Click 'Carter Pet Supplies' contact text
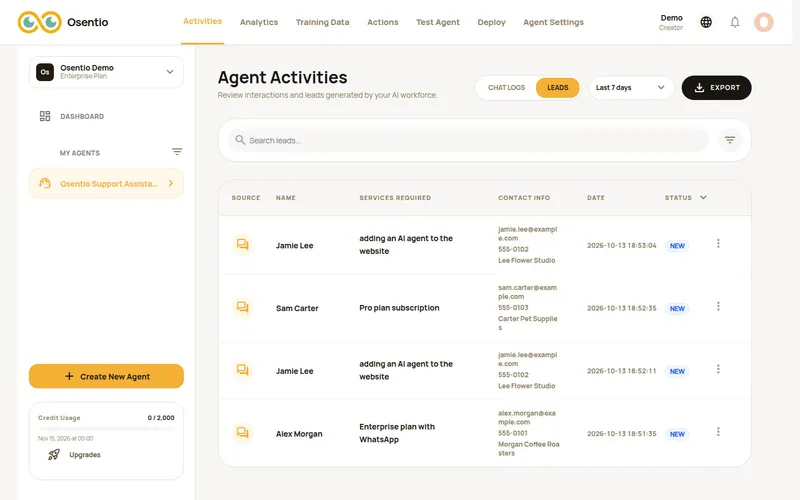800x500 pixels. click(528, 323)
